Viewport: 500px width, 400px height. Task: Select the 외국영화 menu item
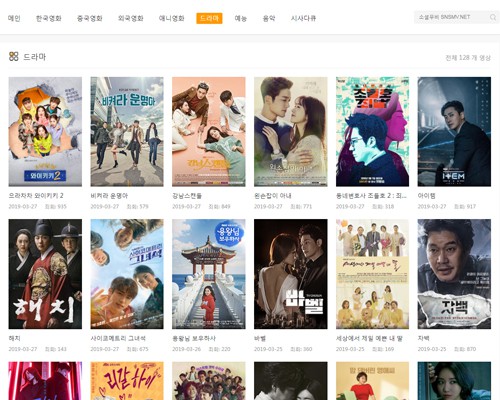(131, 18)
